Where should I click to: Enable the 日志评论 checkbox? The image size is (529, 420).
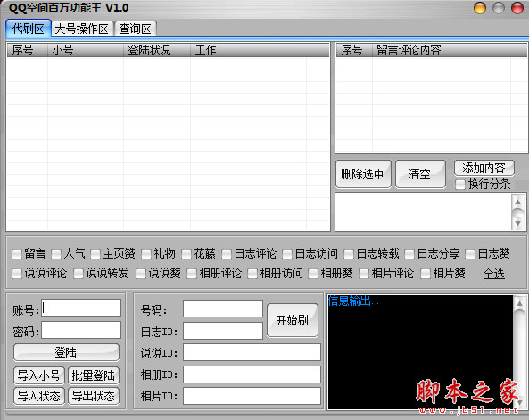pos(227,253)
